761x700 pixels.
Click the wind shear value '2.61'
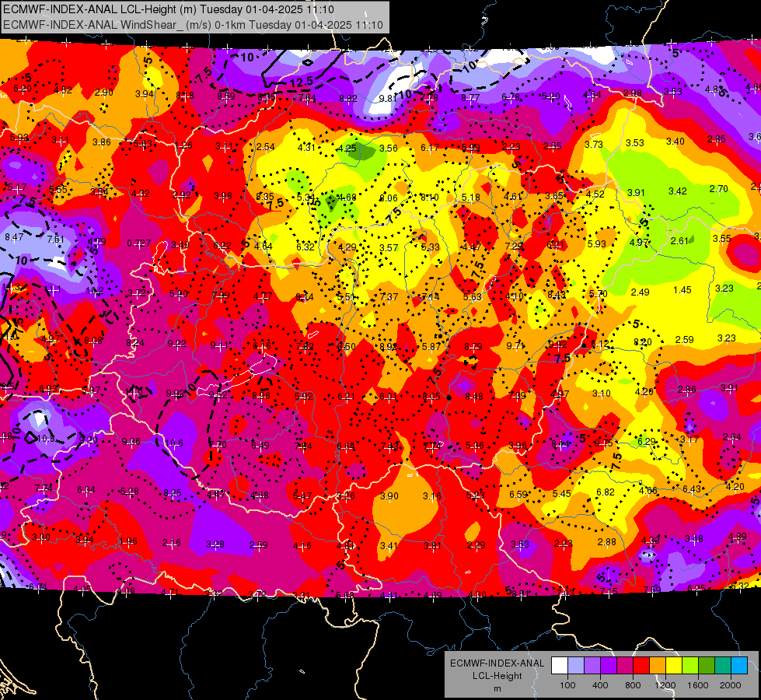679,241
